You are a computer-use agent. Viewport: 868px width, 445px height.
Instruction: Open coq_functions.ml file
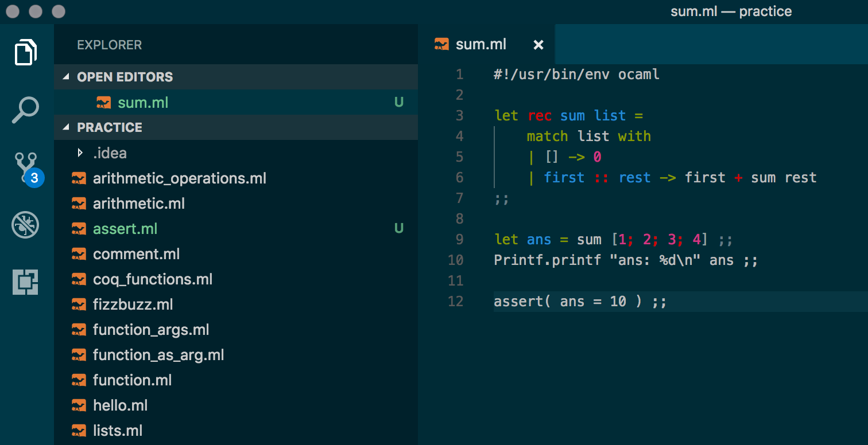(153, 279)
